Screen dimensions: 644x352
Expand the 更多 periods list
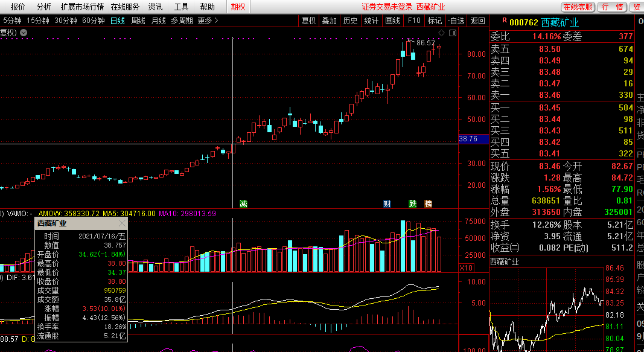click(208, 21)
